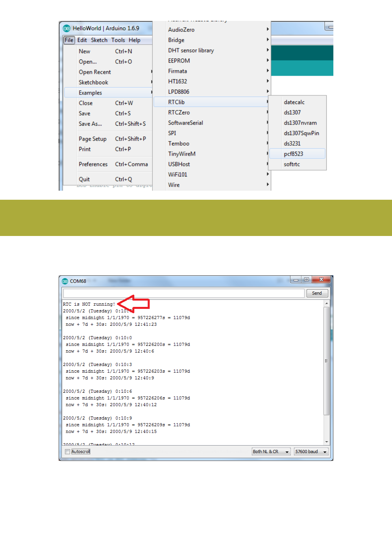Expand the Firmata examples submenu arrow
Image resolution: width=392 pixels, height=535 pixels.
[x=268, y=71]
